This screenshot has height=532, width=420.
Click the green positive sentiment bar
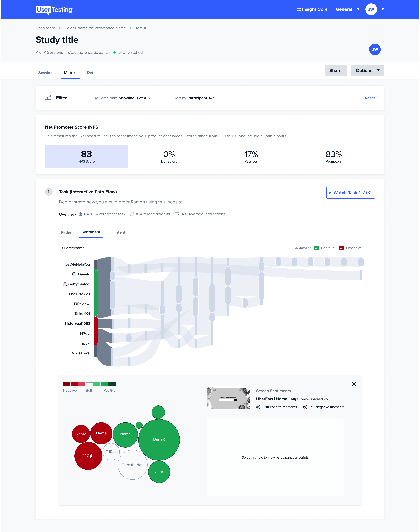point(95,293)
